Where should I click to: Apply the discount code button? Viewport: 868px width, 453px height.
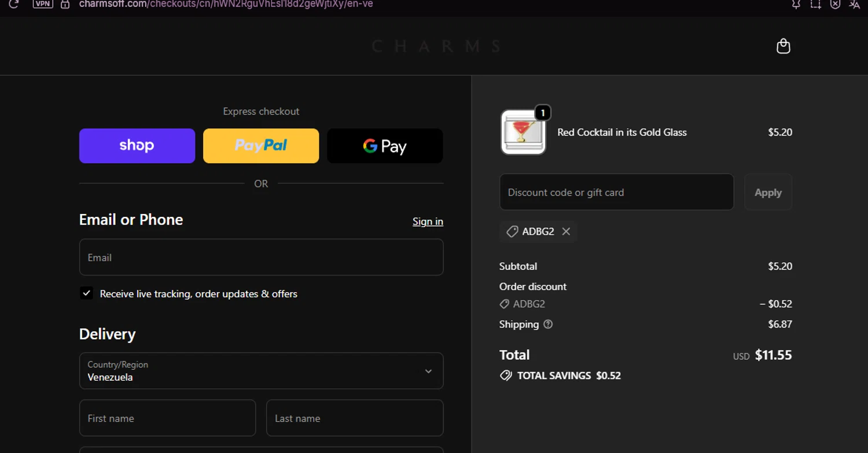[x=768, y=192]
